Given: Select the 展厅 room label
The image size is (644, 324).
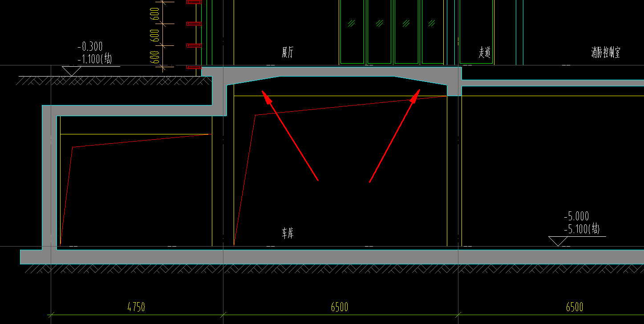Looking at the screenshot, I should click(288, 53).
